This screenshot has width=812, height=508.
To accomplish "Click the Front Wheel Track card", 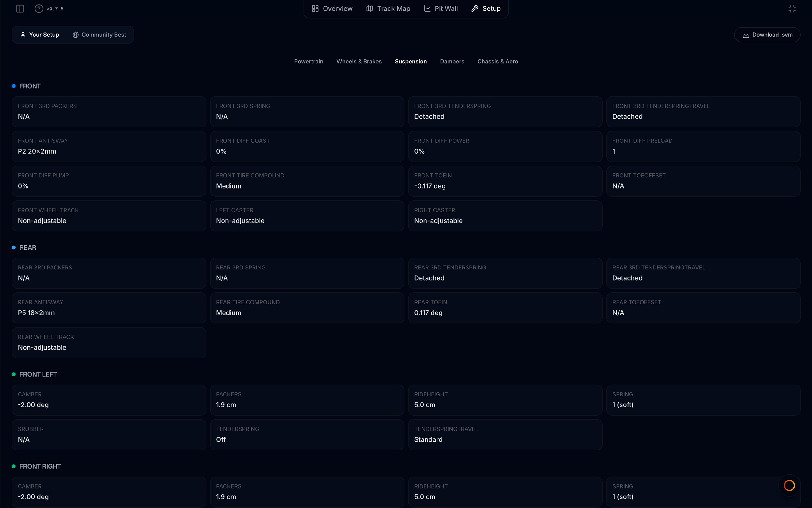I will 109,216.
